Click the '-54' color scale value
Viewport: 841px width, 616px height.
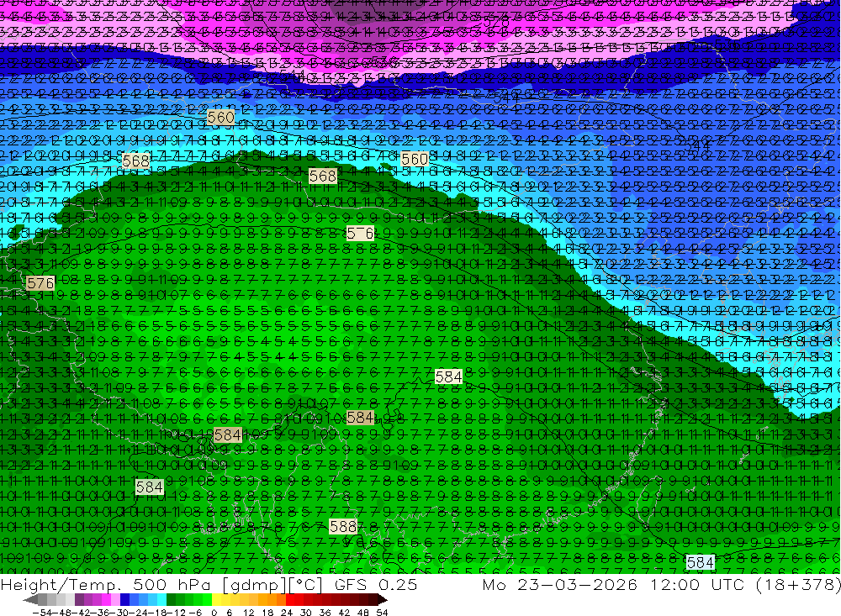42,613
